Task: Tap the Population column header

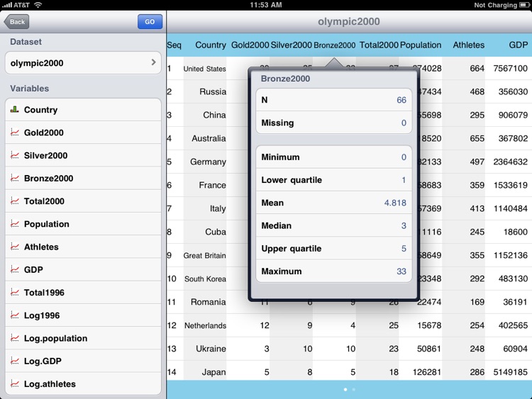Action: 421,45
